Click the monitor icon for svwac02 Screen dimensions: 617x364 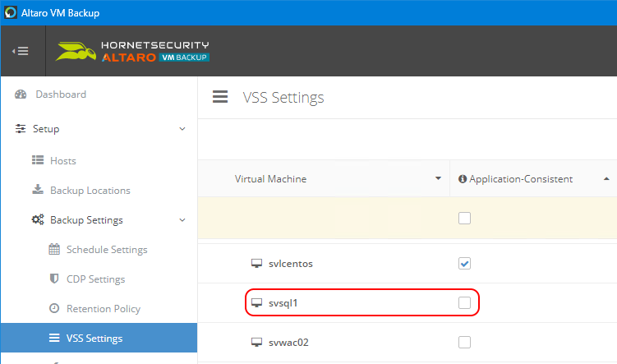pyautogui.click(x=256, y=342)
